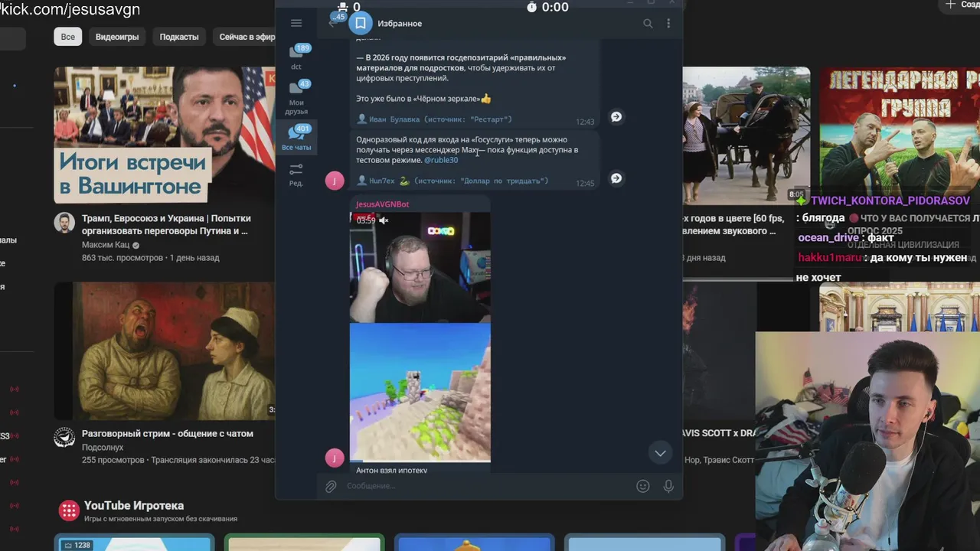Open the Избранное saved messages bookmark icon

coord(361,23)
